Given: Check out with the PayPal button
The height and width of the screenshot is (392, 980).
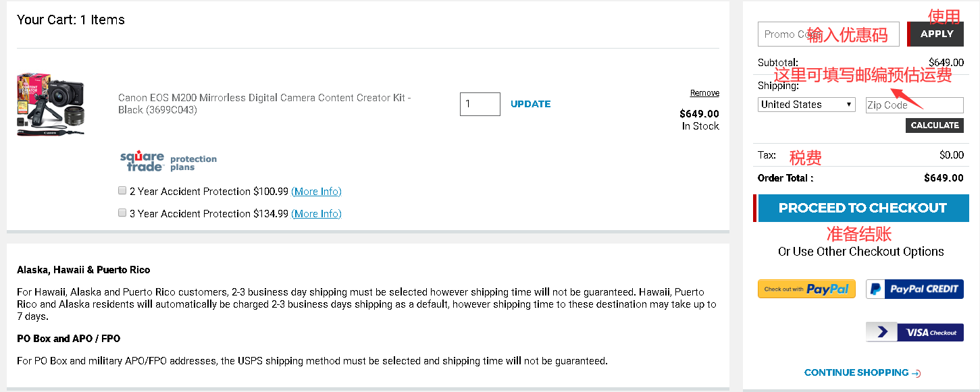Looking at the screenshot, I should click(806, 289).
